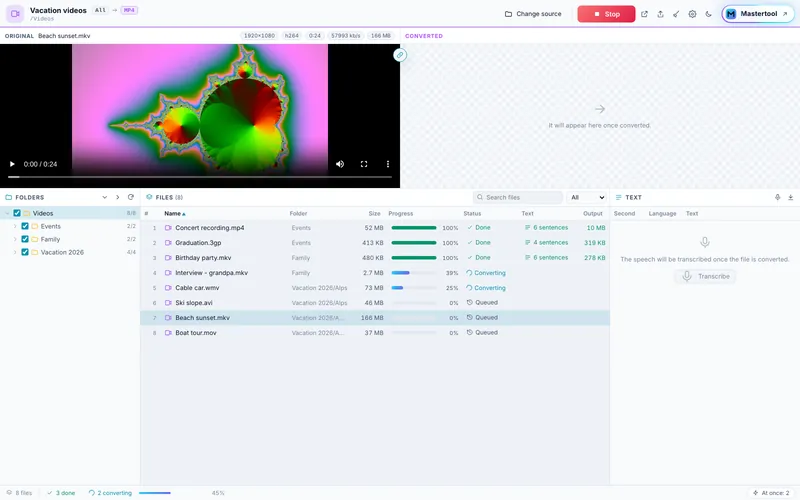Expand the Vacation 2026 folder tree arrow
This screenshot has width=800, height=500.
pyautogui.click(x=15, y=252)
